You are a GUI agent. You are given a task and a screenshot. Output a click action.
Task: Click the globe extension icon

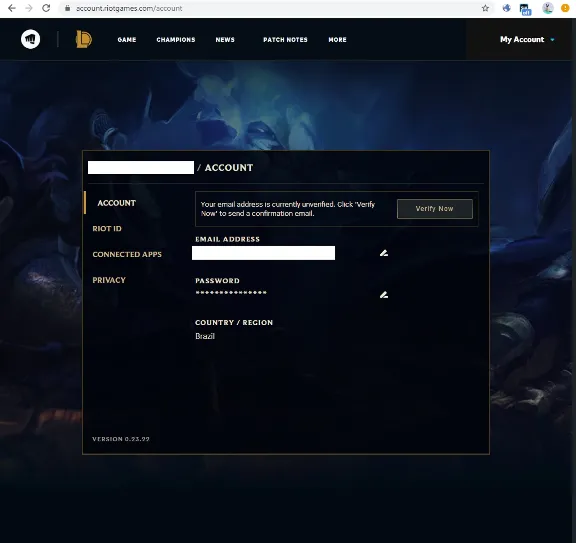(507, 8)
